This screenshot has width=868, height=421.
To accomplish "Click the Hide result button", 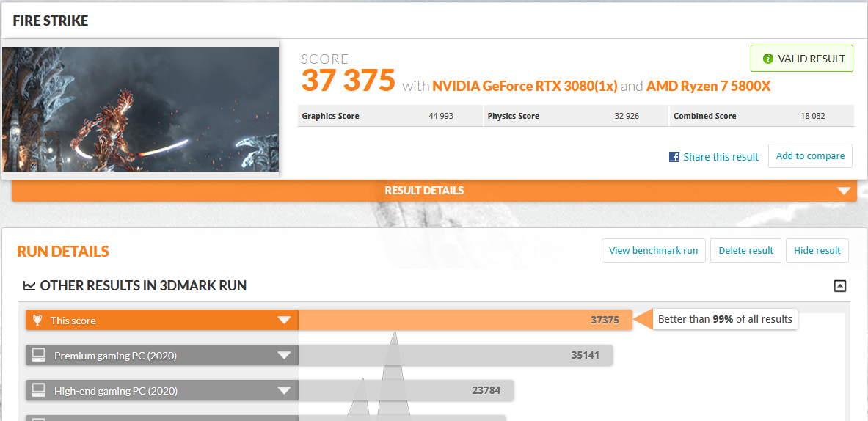I will (817, 251).
